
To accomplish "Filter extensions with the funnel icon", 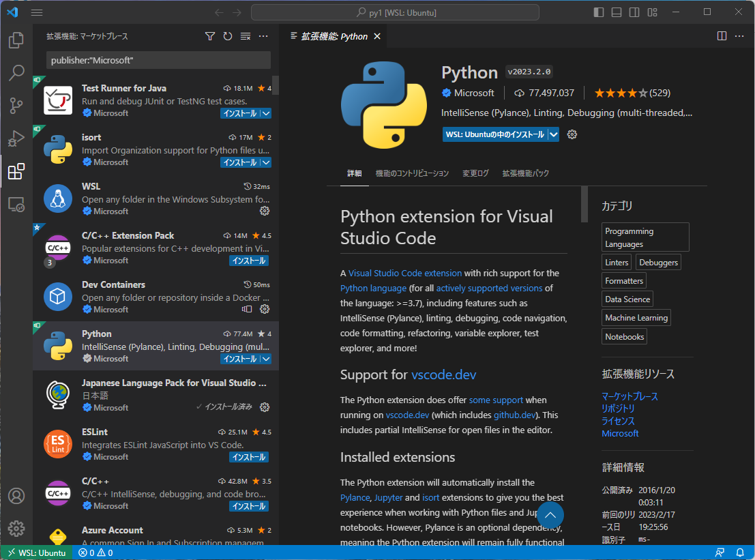I will pos(210,36).
